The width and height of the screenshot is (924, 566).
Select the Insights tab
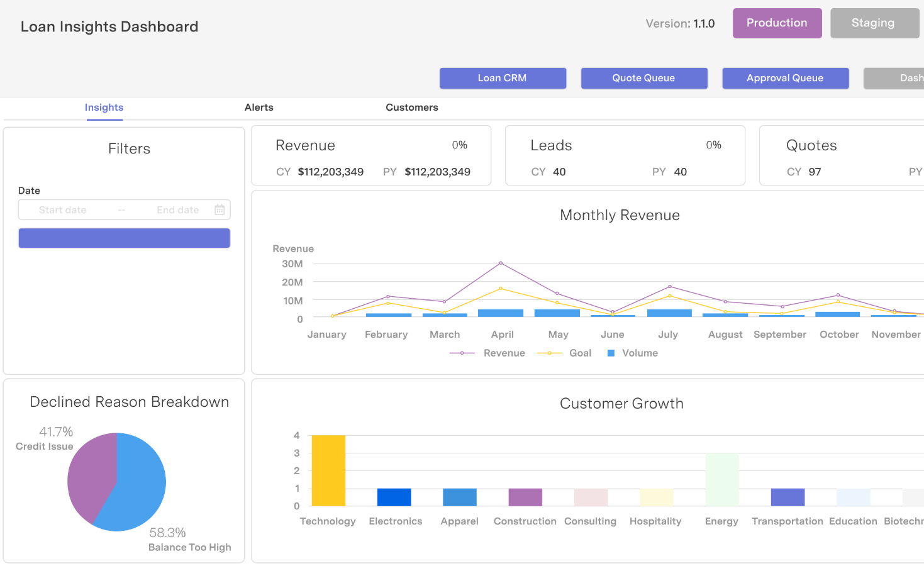pyautogui.click(x=104, y=108)
